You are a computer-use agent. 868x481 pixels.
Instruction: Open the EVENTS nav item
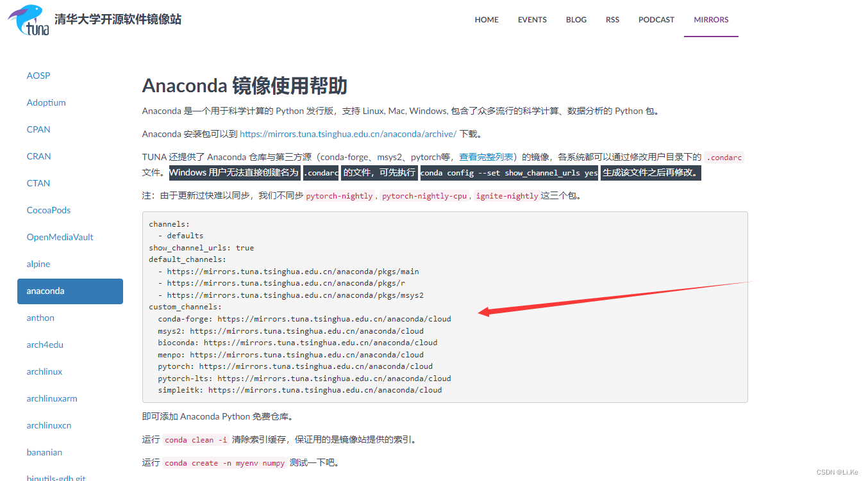(x=532, y=20)
